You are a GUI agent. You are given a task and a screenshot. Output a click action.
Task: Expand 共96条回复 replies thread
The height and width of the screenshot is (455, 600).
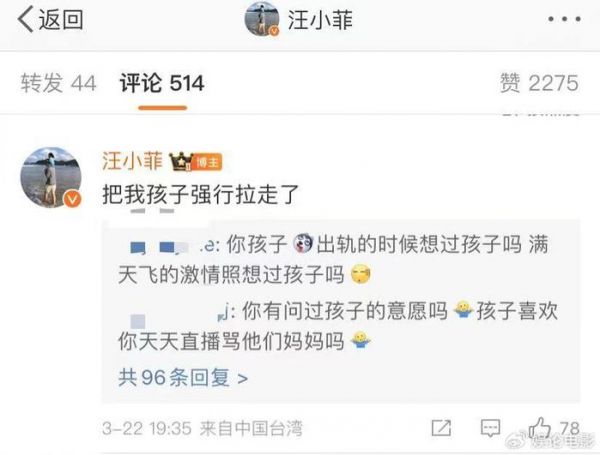click(183, 378)
